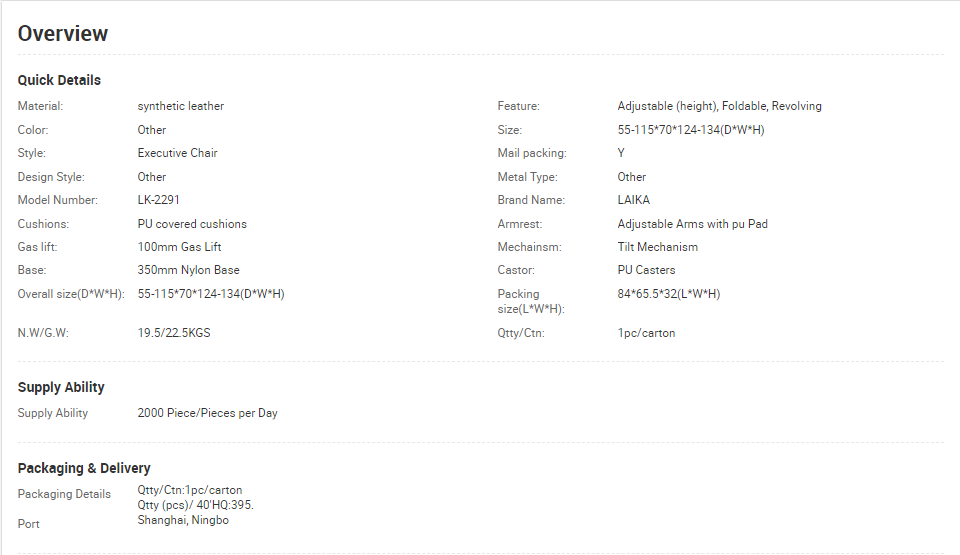Click the 19.5/22.5KGS weight value

(x=174, y=333)
